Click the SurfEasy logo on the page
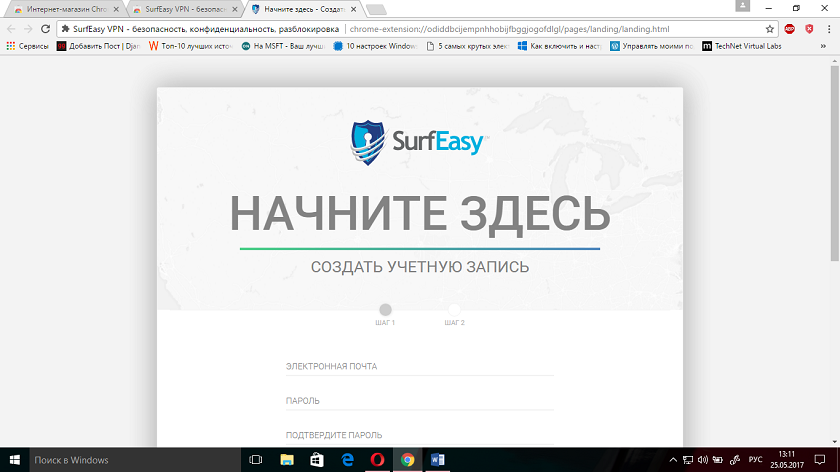Screen dimensions: 840x472 (418, 143)
